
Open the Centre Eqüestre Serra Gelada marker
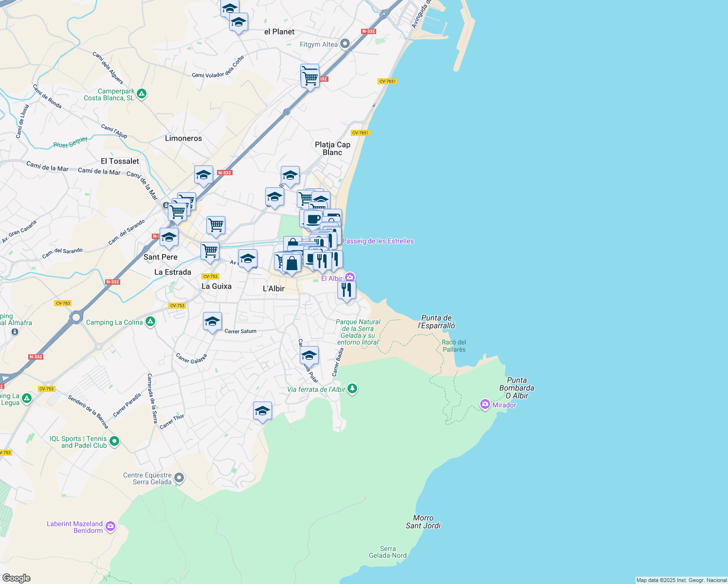pyautogui.click(x=179, y=478)
